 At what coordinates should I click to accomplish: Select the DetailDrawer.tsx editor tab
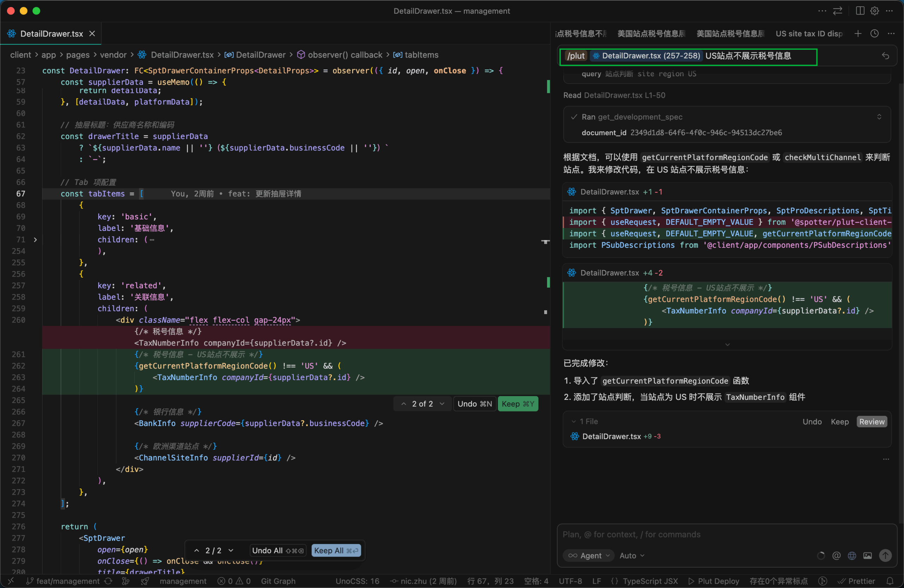tap(51, 34)
